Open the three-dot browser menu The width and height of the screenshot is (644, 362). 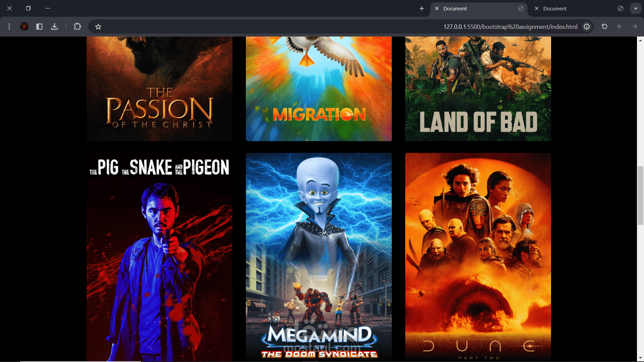point(9,26)
